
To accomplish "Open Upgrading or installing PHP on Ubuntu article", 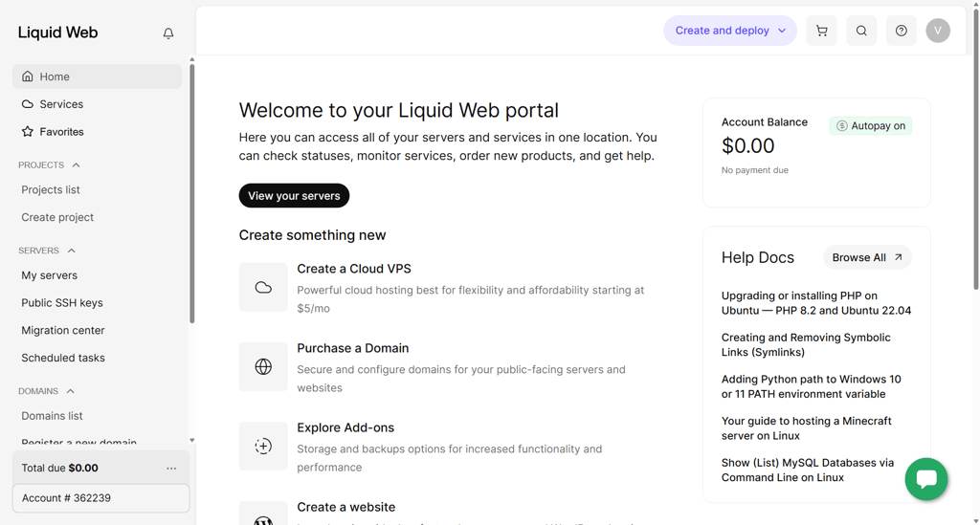I will (x=816, y=303).
